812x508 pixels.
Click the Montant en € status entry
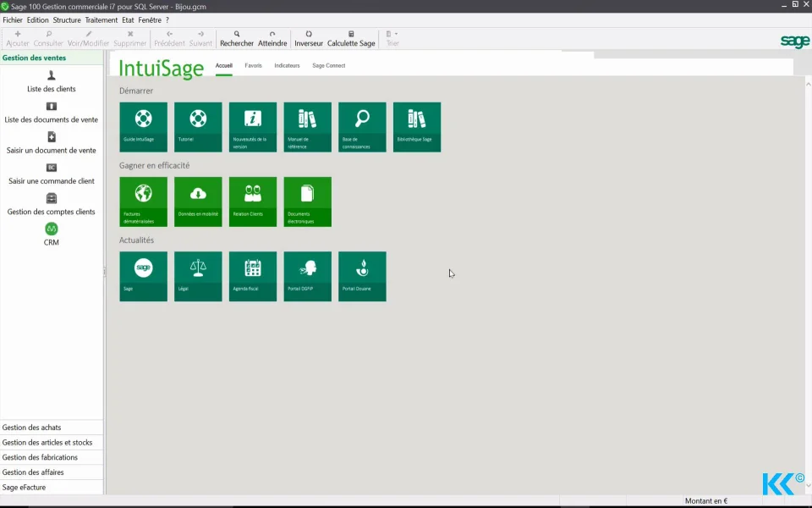[705, 500]
